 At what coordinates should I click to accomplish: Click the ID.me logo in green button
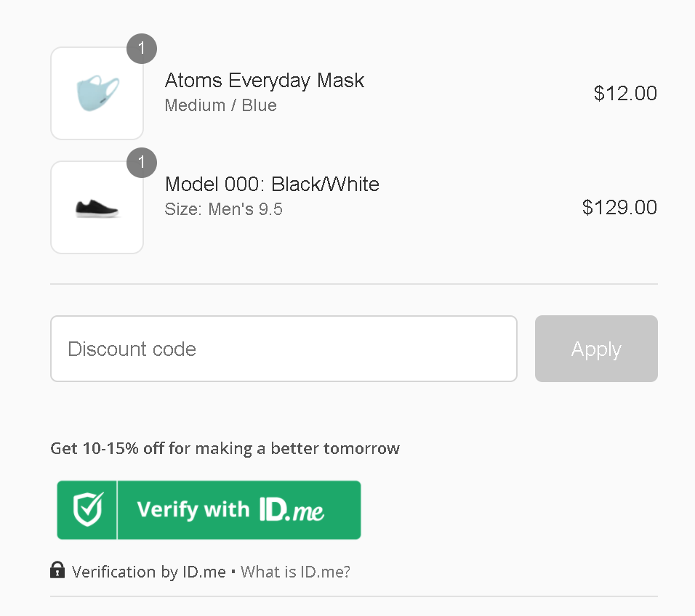click(292, 510)
